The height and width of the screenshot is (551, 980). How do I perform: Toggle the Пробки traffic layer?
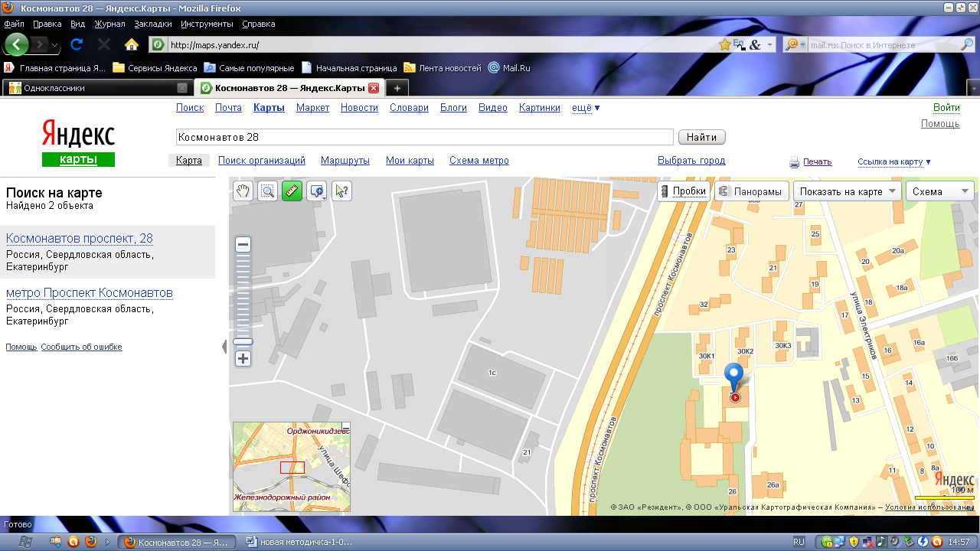[x=684, y=191]
